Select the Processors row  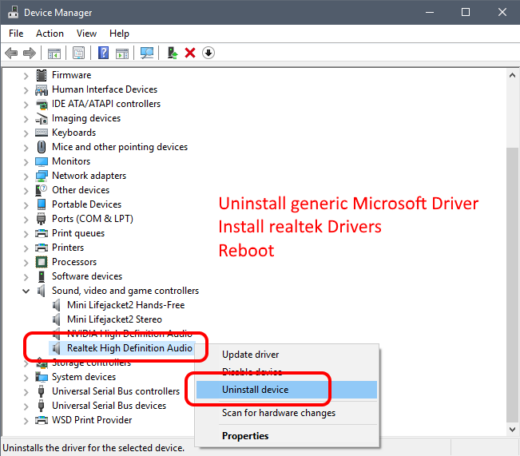pyautogui.click(x=74, y=262)
